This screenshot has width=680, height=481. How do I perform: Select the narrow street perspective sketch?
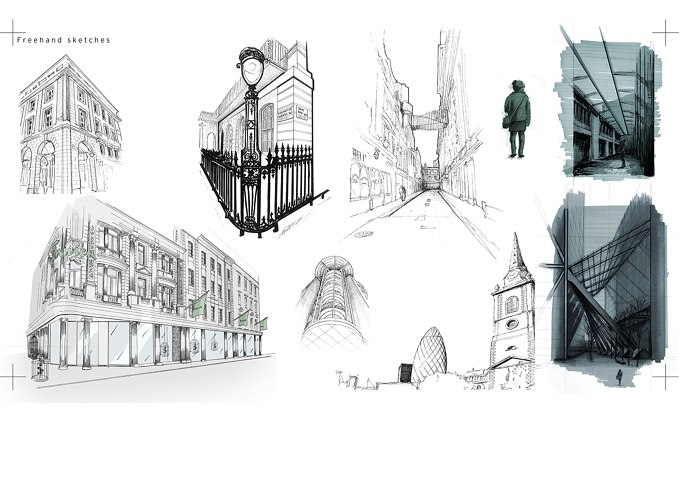point(422,141)
